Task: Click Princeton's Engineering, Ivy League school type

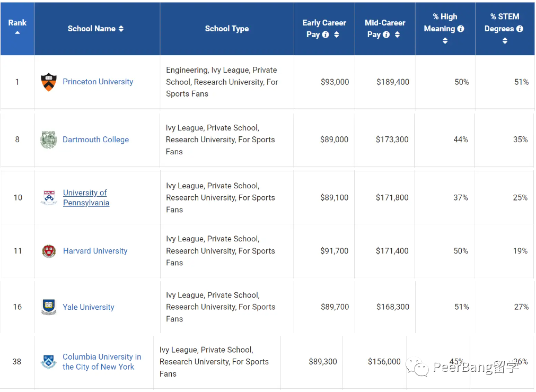Action: pyautogui.click(x=222, y=82)
